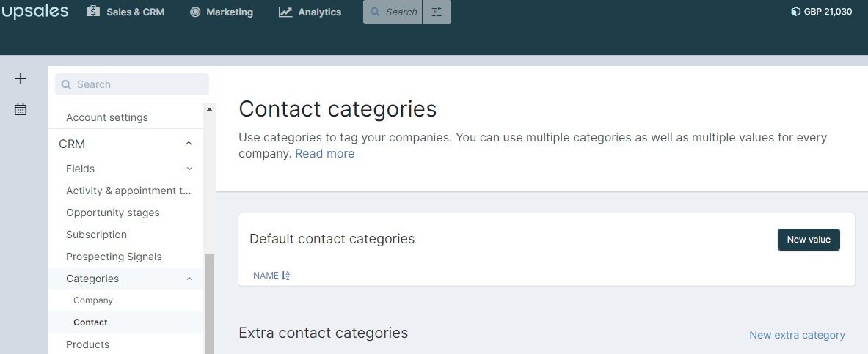This screenshot has width=868, height=354.
Task: Select Company under Categories
Action: coord(93,300)
